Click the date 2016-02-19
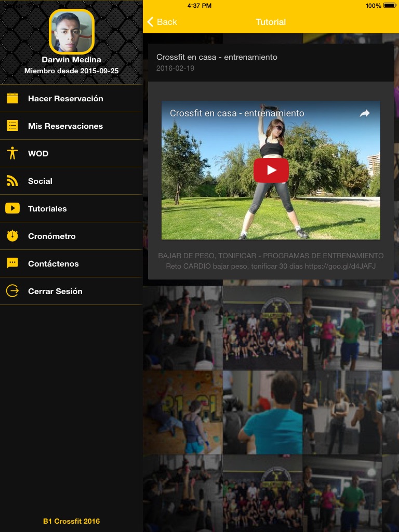Screen dimensions: 399x532 175,68
